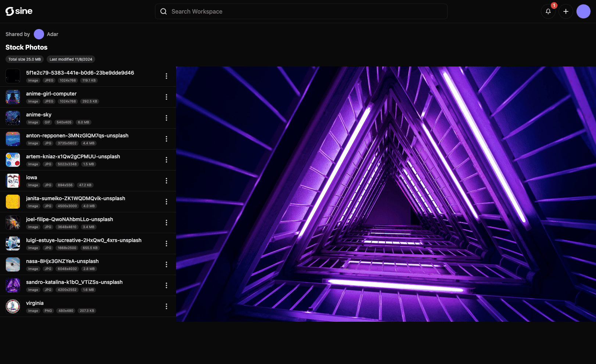Open anime-sky file name

(x=39, y=115)
